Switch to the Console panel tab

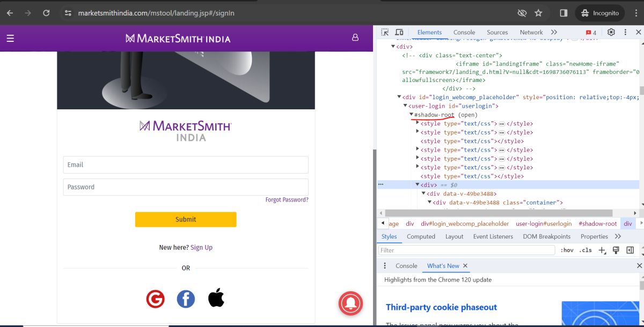click(464, 32)
